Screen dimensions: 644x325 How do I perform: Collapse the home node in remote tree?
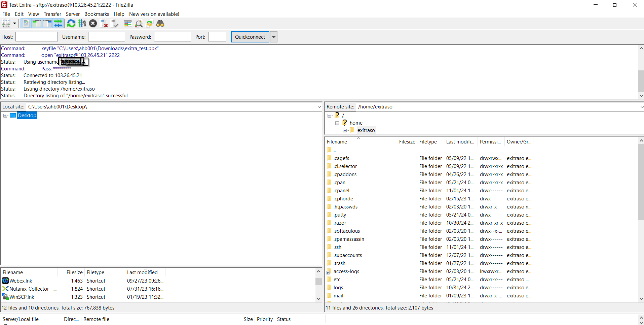point(337,123)
